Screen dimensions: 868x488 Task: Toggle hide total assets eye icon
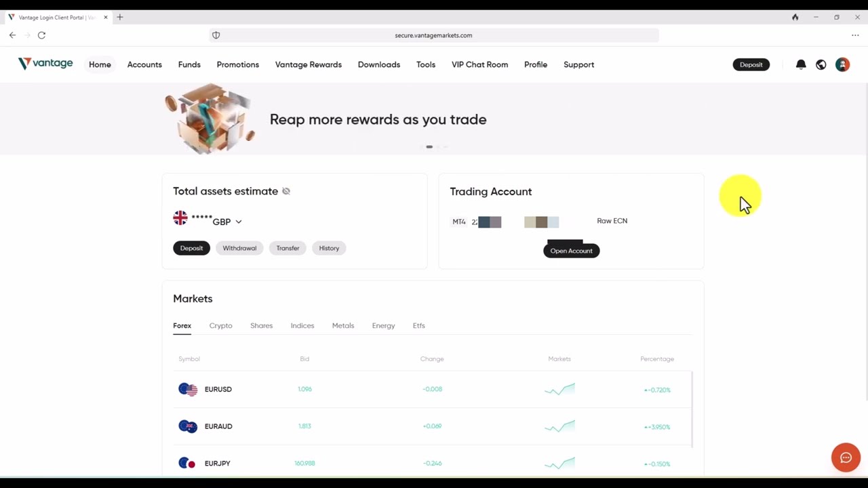pyautogui.click(x=286, y=191)
